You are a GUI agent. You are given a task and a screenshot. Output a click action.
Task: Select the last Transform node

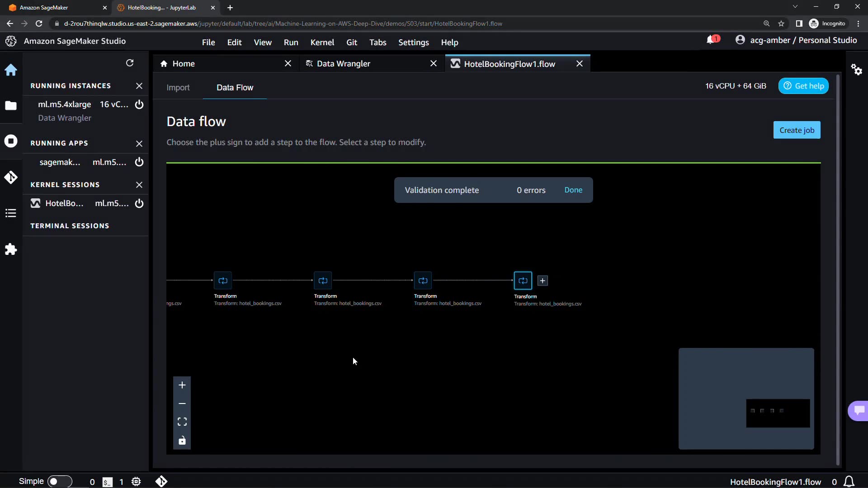[523, 281]
